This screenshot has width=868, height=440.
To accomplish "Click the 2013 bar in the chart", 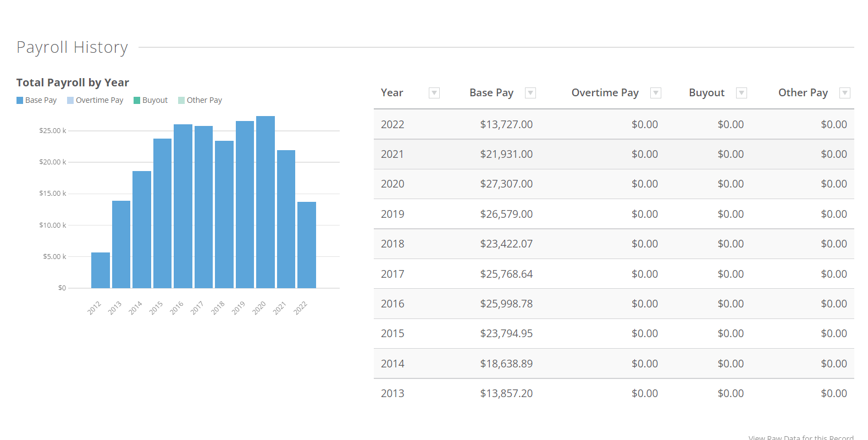I will pos(121,244).
